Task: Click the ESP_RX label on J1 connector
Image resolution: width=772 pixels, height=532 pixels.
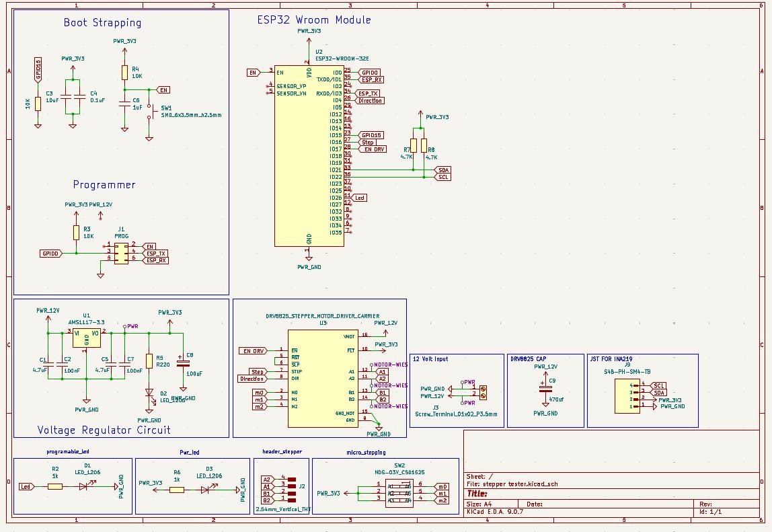Action: coord(155,260)
